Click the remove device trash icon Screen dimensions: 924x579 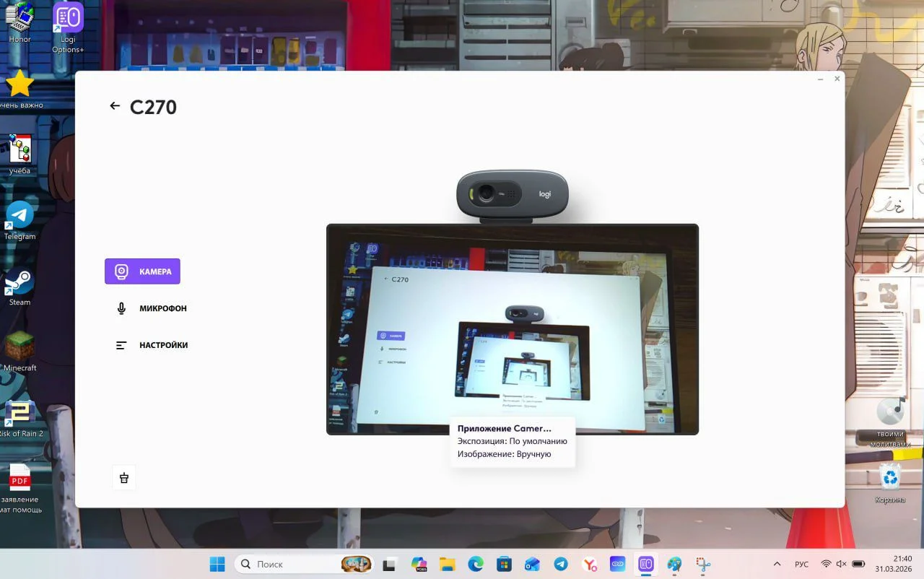click(x=124, y=478)
